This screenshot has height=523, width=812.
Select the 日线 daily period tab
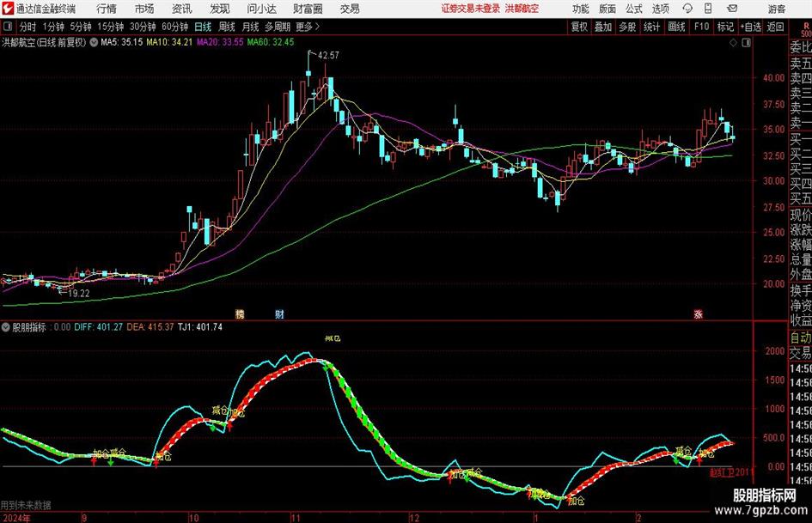point(203,27)
